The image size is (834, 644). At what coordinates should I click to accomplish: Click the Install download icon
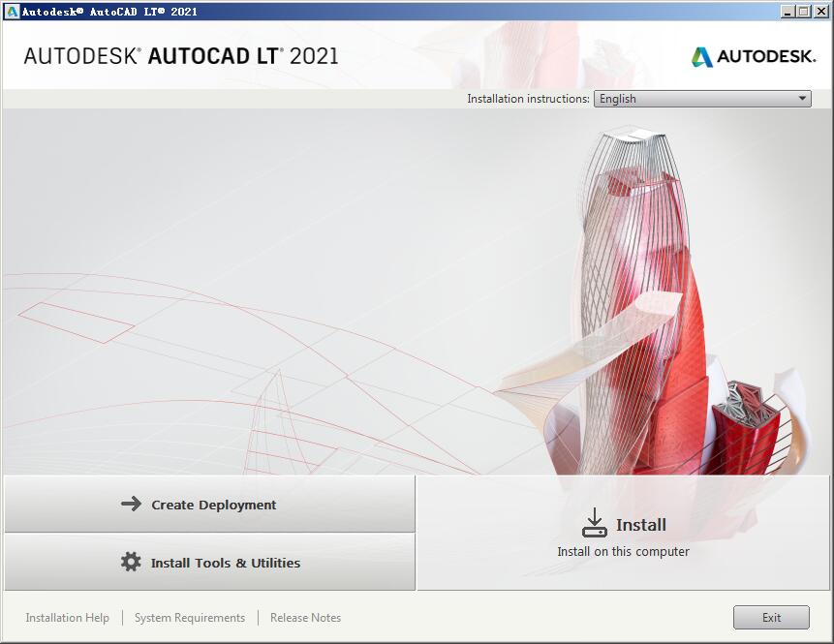click(x=594, y=523)
